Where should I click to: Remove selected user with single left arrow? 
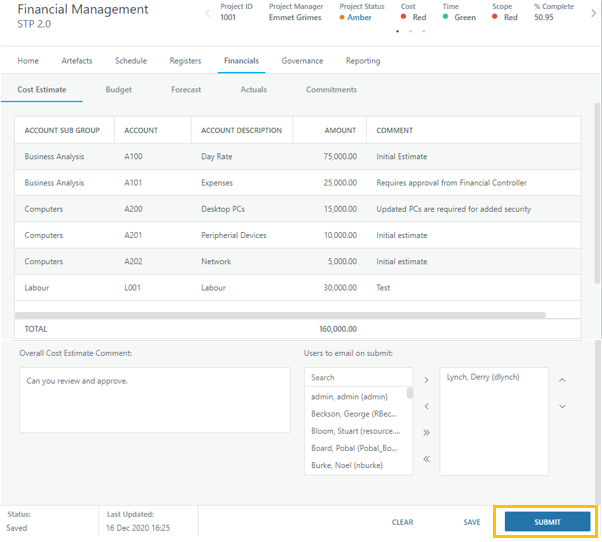[x=426, y=406]
